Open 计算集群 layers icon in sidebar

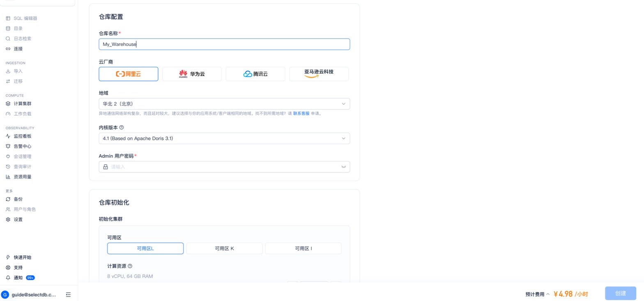(8, 104)
